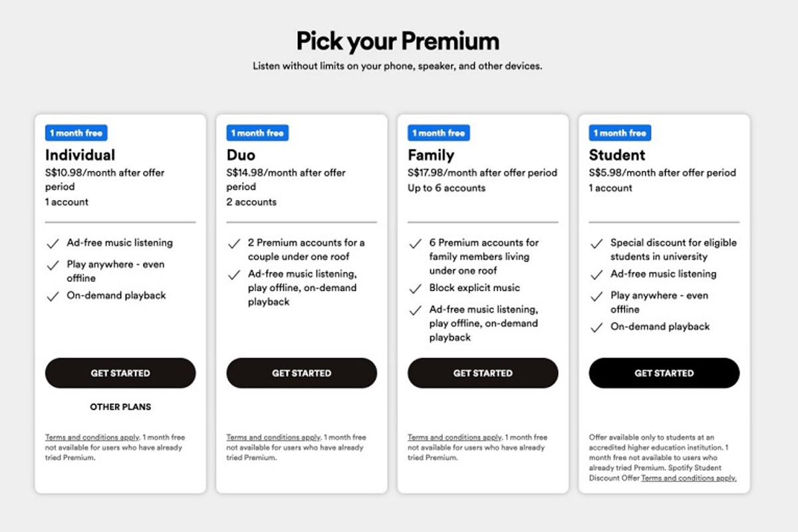798x532 pixels.
Task: Click the Duo plan's 1 month free badge
Action: pos(257,133)
